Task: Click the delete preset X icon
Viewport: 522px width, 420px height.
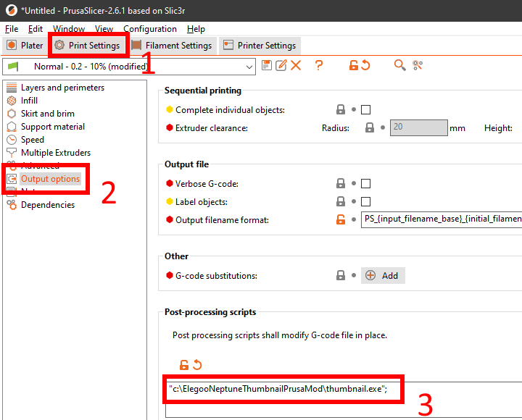Action: (x=296, y=65)
